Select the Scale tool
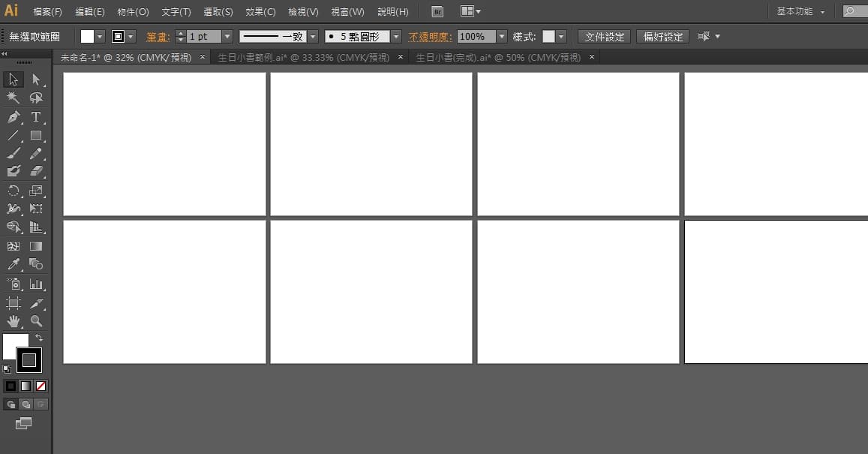 [x=36, y=191]
